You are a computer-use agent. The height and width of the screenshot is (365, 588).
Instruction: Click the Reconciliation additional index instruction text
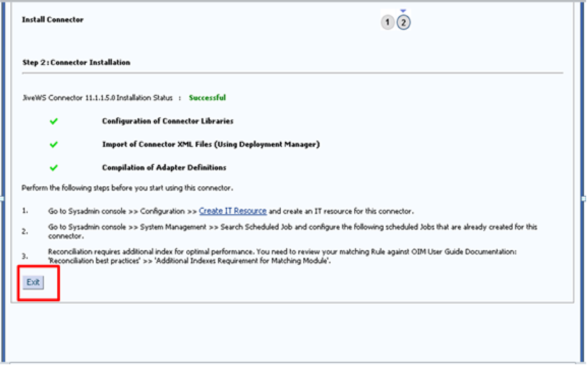click(282, 256)
